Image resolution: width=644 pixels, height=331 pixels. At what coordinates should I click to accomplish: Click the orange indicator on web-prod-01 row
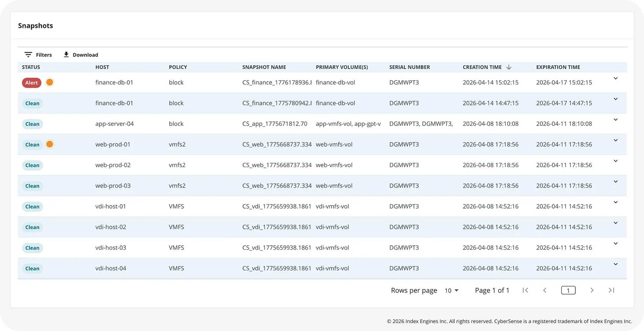tap(50, 144)
